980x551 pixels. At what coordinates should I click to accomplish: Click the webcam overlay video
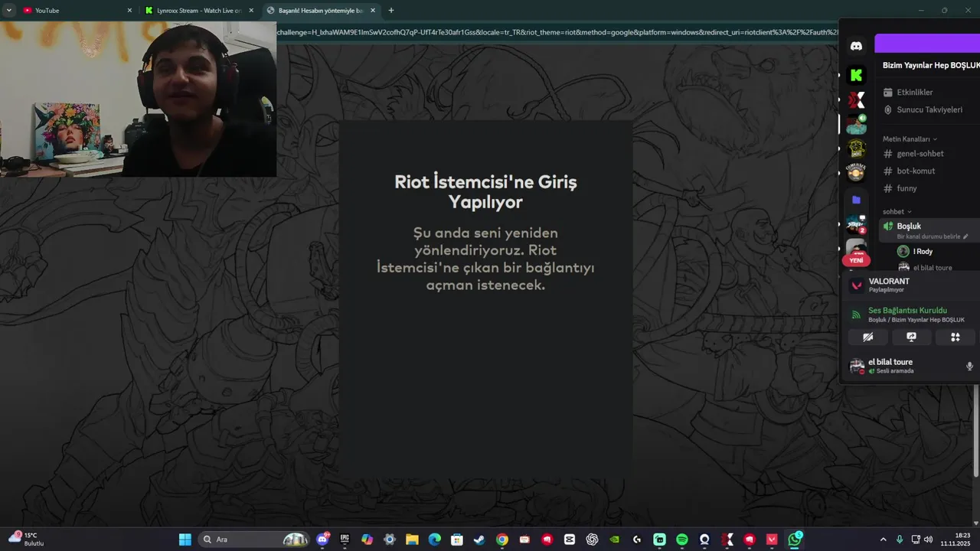(138, 99)
